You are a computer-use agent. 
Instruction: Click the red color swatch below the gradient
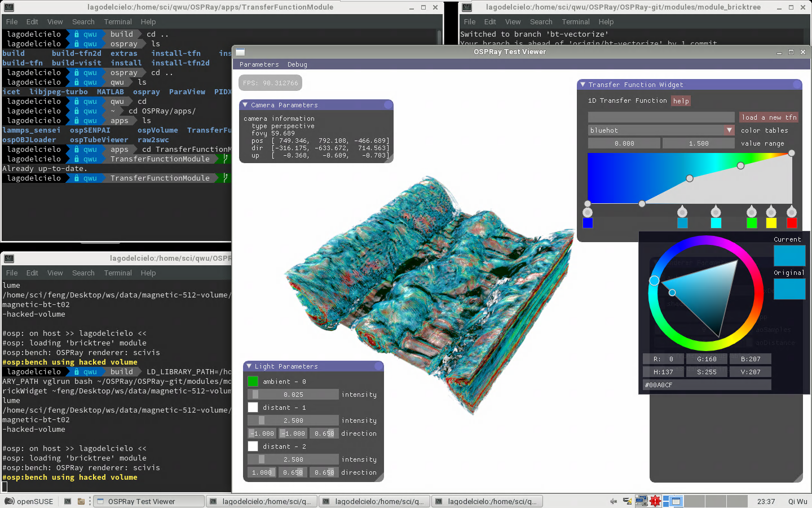point(792,223)
